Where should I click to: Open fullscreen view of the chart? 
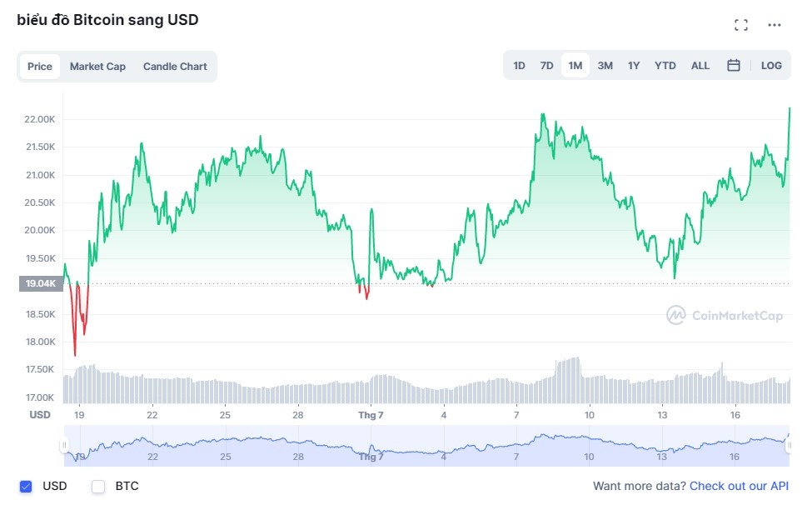740,24
